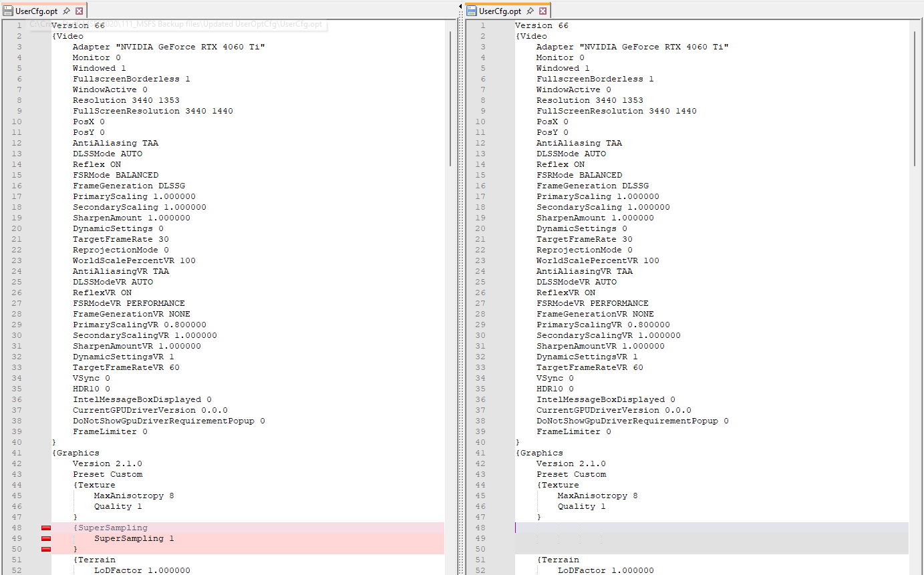Pin the right UserCfg.opt tab using its pushpin

click(530, 10)
